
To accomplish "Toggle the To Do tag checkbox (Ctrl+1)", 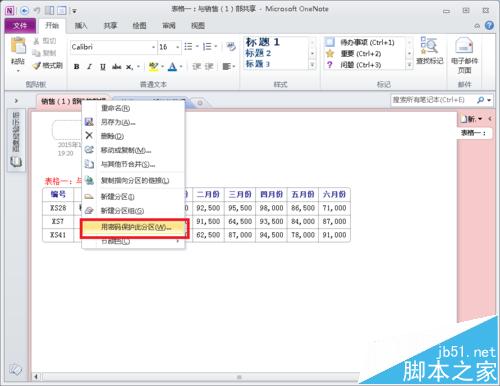I will tap(330, 42).
